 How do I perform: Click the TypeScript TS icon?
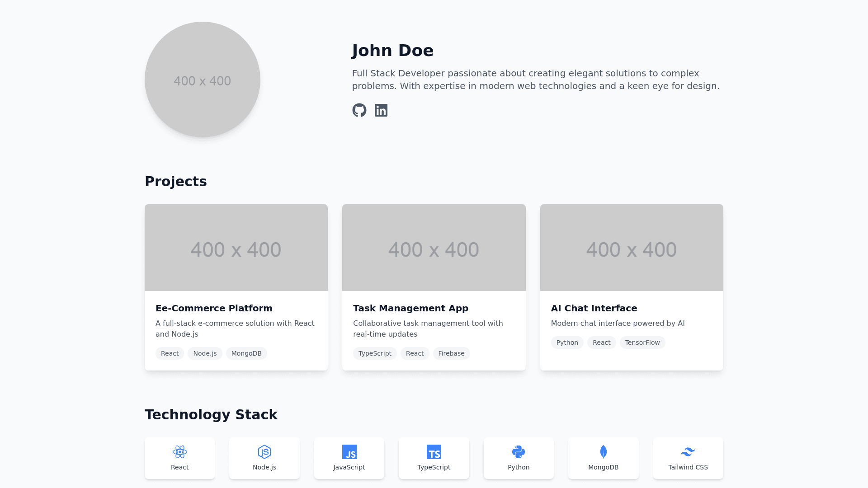coord(434,452)
